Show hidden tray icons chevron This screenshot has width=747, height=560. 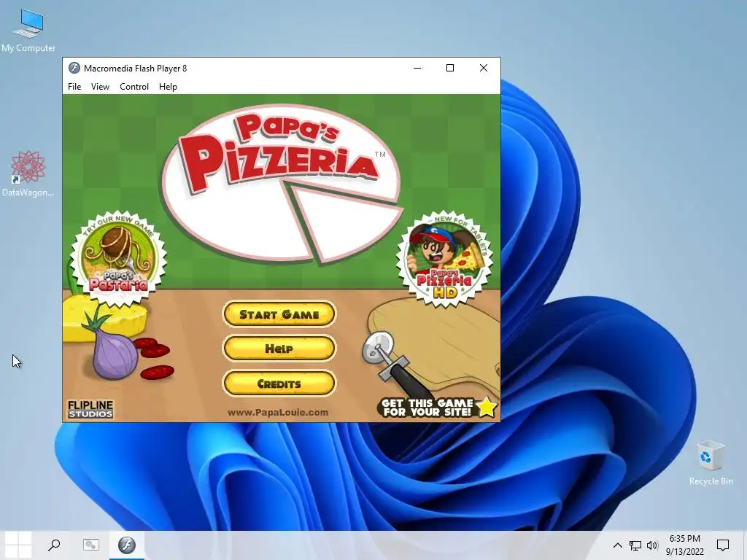coord(617,545)
